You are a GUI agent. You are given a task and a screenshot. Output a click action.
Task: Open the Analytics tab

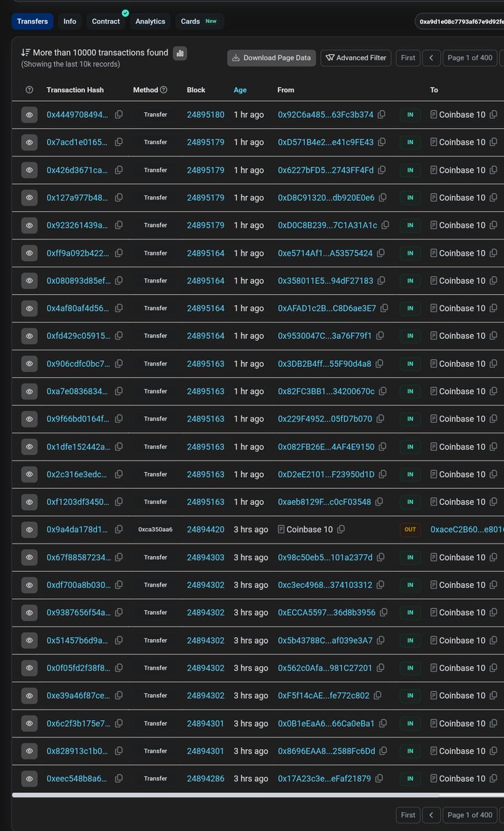tap(150, 21)
